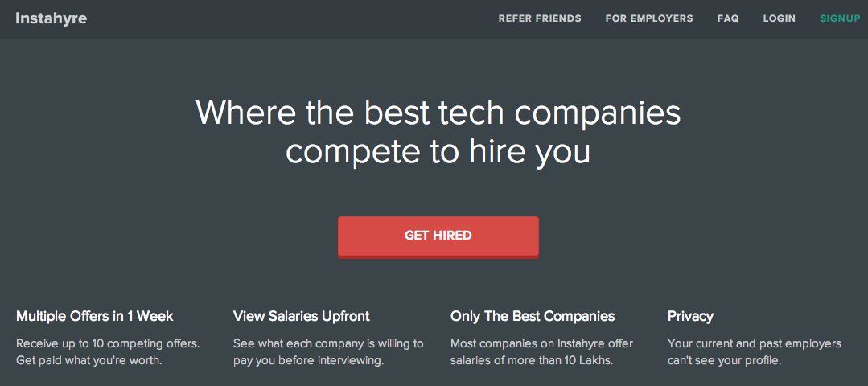Click the Login link
The width and height of the screenshot is (868, 386).
click(779, 18)
